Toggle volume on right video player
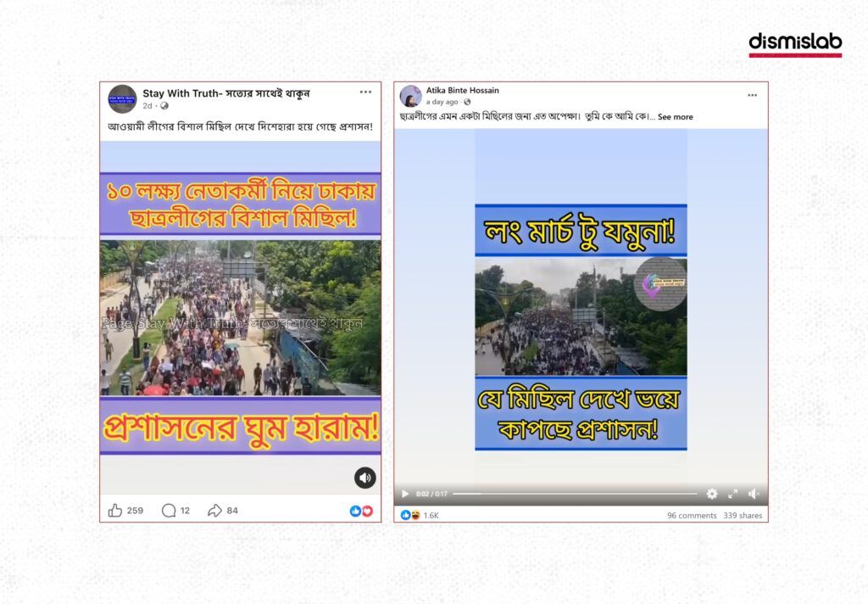 coord(754,494)
